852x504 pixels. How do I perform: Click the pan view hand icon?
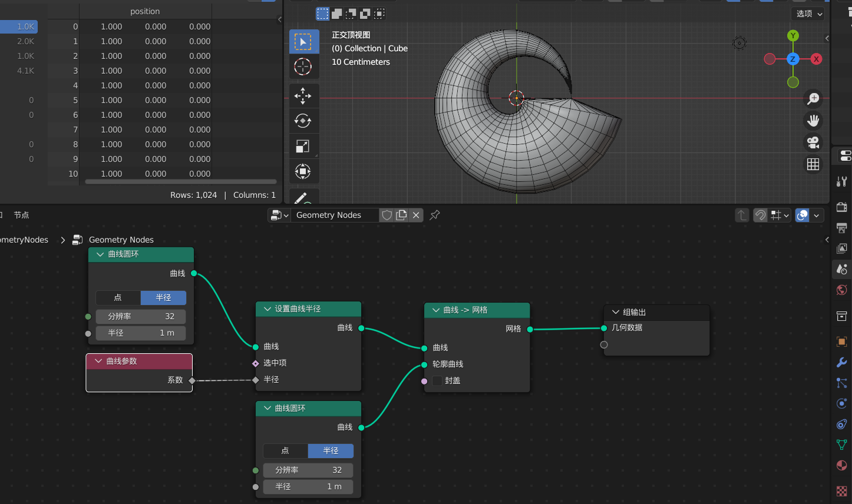[813, 121]
